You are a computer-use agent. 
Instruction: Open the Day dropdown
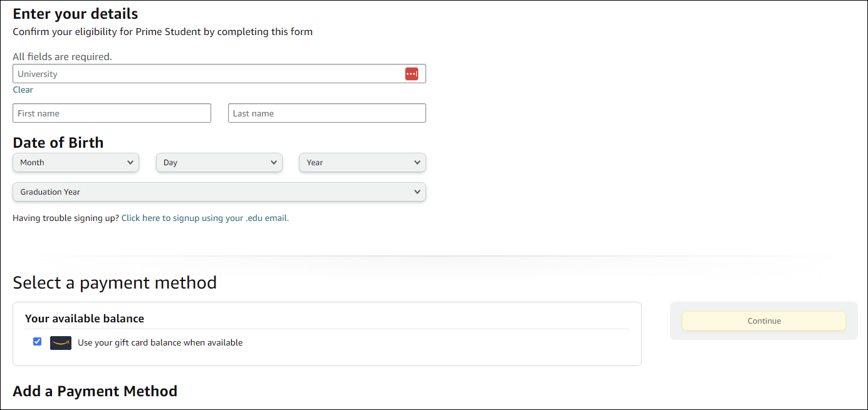point(219,163)
